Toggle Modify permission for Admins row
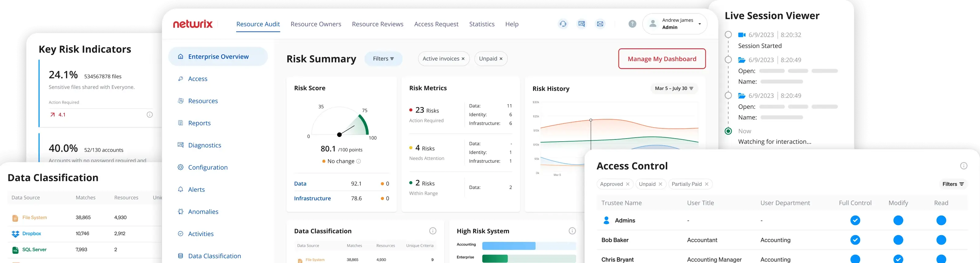This screenshot has width=980, height=263. pos(898,220)
